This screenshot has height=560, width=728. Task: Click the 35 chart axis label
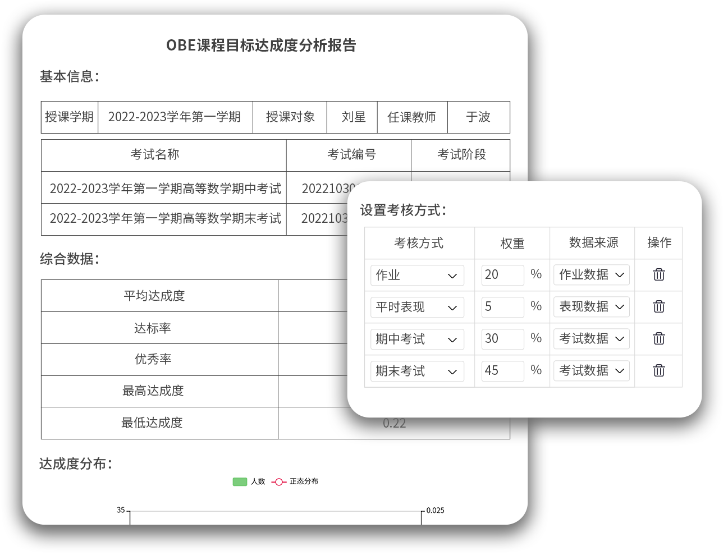(x=121, y=510)
